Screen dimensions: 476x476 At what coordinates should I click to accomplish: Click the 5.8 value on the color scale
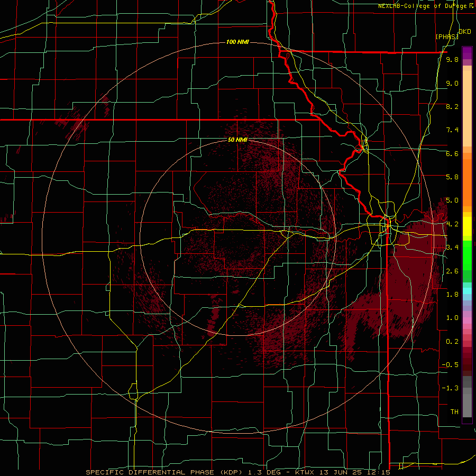[452, 177]
